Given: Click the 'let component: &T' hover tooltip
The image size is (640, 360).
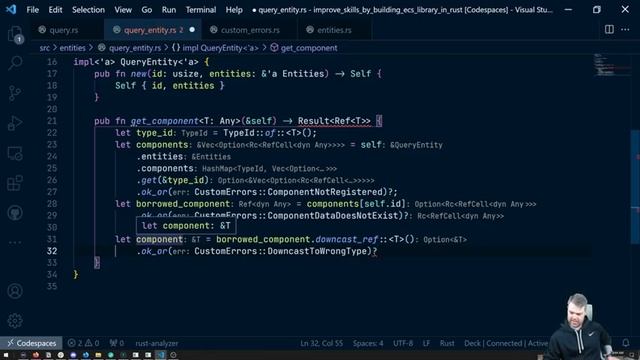Looking at the screenshot, I should point(186,226).
